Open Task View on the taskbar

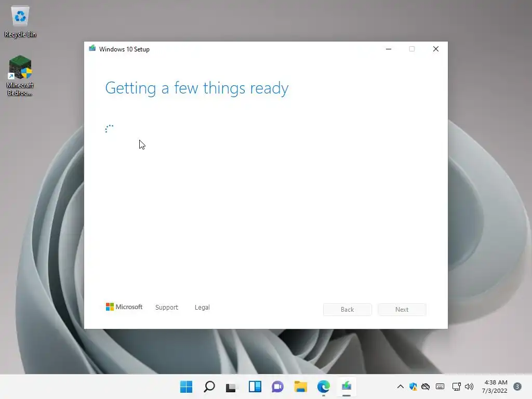point(232,387)
